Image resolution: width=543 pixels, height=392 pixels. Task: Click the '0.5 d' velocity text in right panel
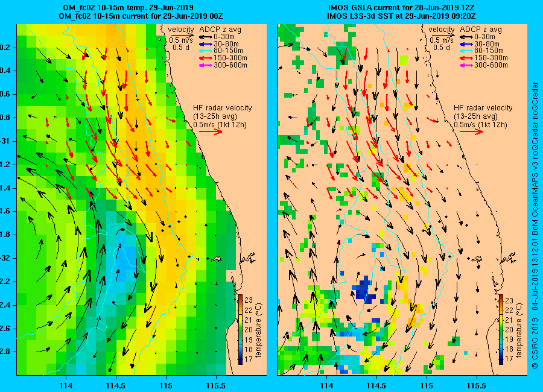tap(442, 48)
